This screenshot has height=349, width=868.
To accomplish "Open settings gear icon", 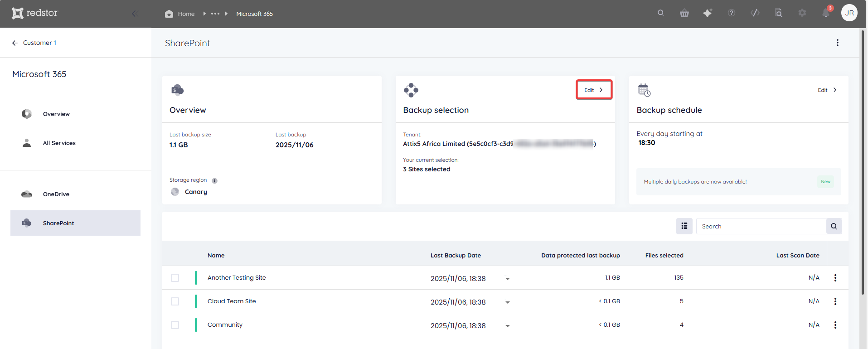I will (x=802, y=13).
